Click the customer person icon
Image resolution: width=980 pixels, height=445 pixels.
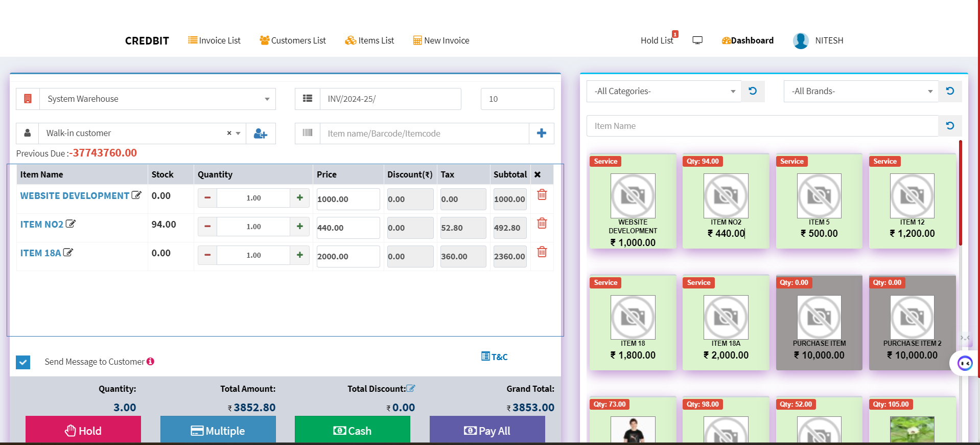[x=28, y=133]
